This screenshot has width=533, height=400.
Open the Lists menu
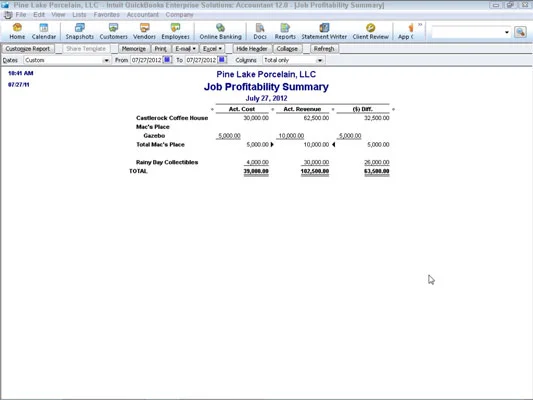[x=79, y=15]
